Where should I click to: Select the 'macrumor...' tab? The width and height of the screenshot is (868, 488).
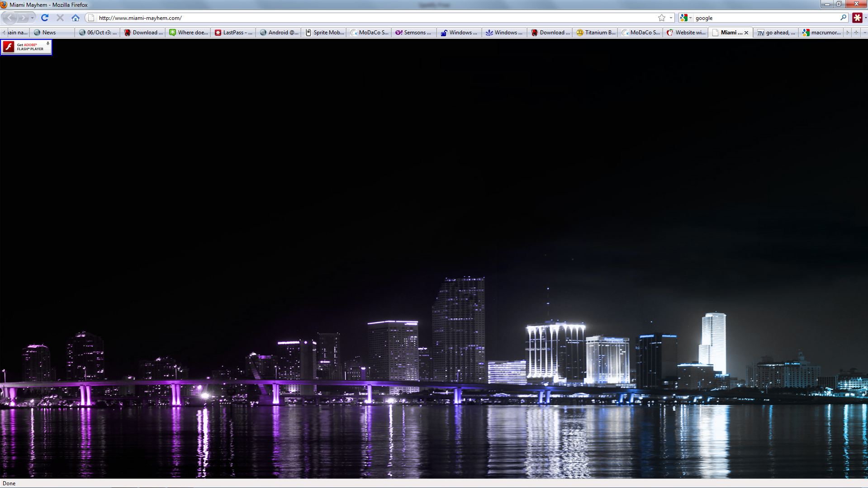click(x=821, y=33)
